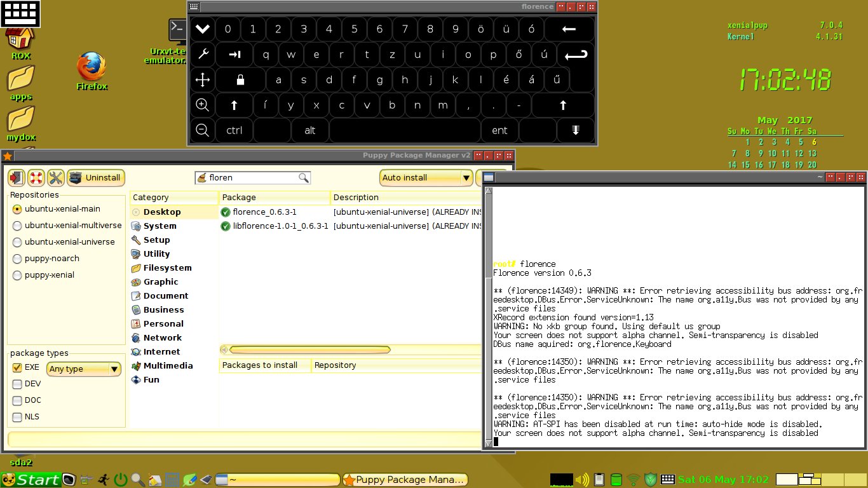This screenshot has width=868, height=488.
Task: Select the Network category
Action: pos(174,338)
